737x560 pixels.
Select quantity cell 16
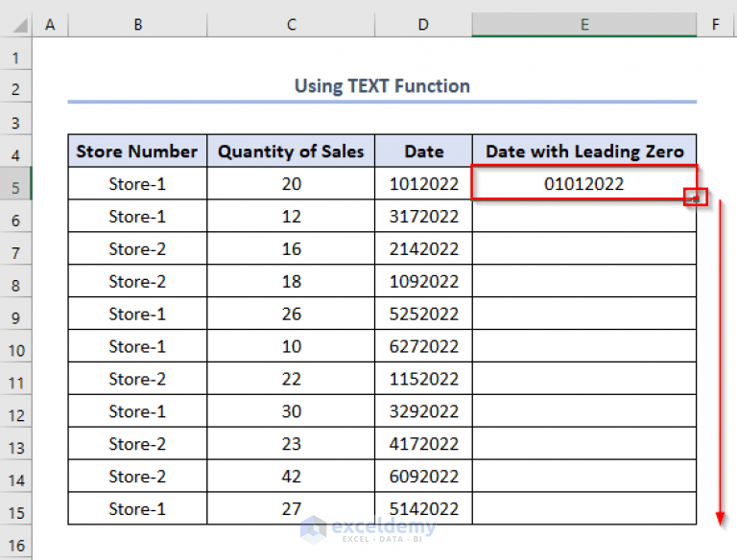tap(291, 248)
